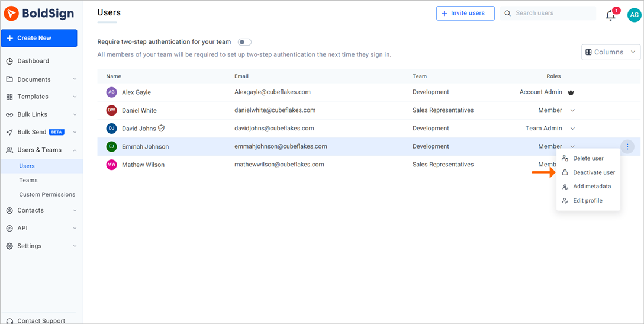Screen dimensions: 644x324
Task: Collapse the Users & Teams section
Action: (x=75, y=150)
